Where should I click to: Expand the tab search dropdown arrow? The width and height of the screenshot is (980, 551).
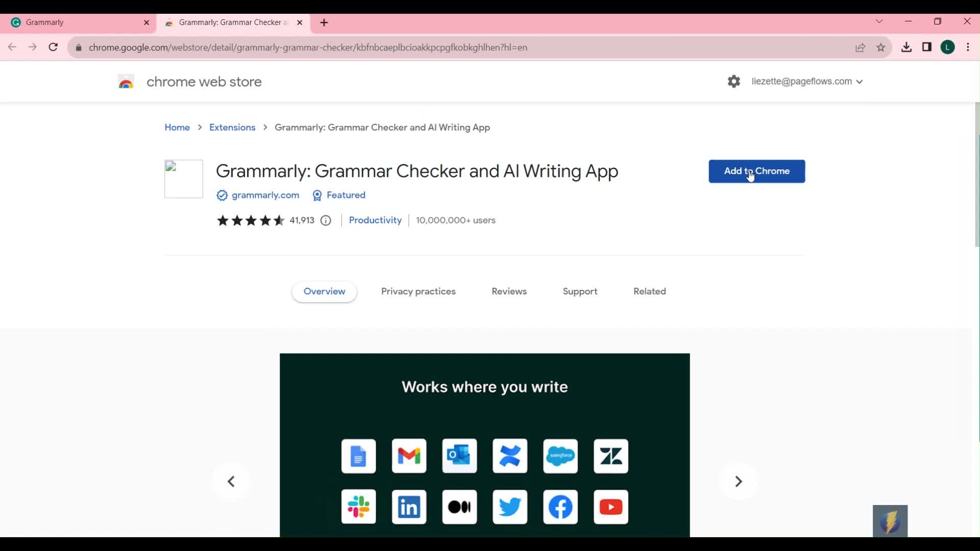[879, 21]
